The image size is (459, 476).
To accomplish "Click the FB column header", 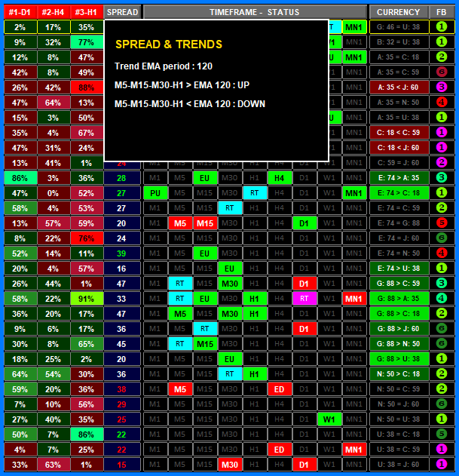I will (442, 12).
